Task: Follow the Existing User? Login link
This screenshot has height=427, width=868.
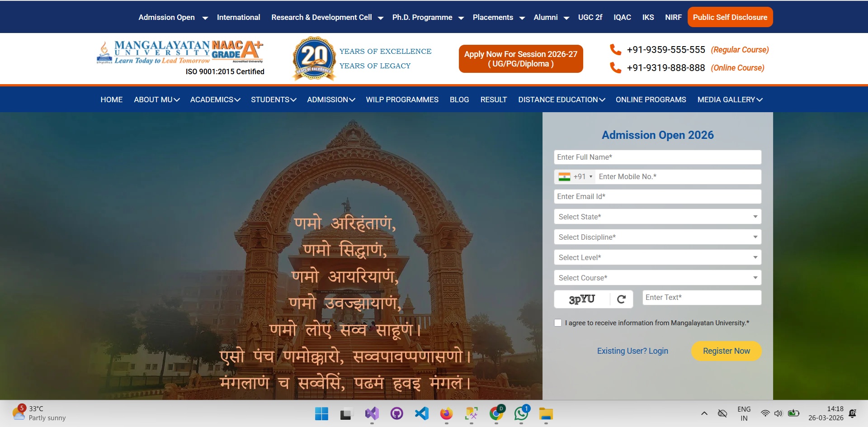Action: tap(632, 351)
